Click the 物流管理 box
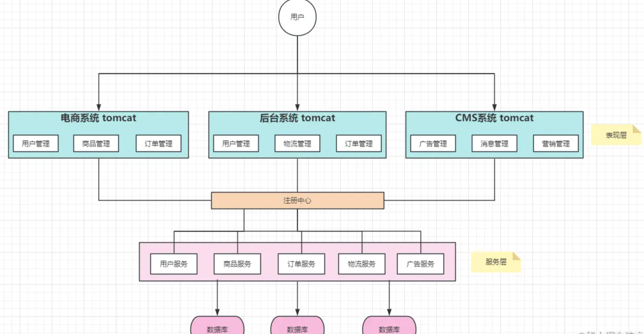The image size is (644, 334). tap(297, 143)
